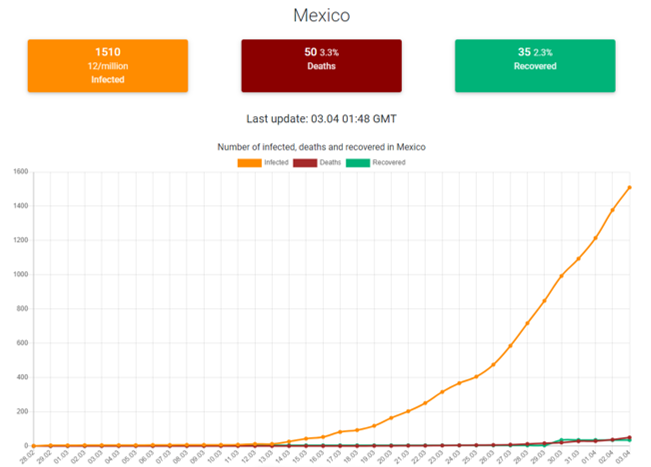The width and height of the screenshot is (651, 467).
Task: Click the 1600 label on the y-axis
Action: point(20,172)
